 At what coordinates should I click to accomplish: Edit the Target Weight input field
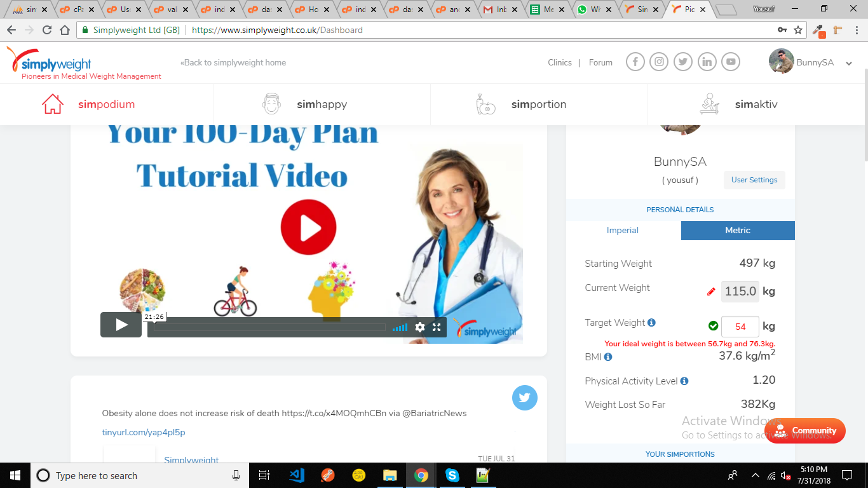tap(740, 327)
